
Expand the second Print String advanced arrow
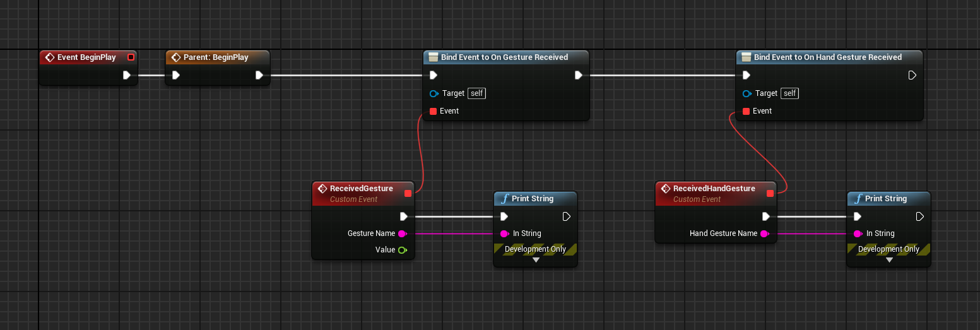(889, 260)
